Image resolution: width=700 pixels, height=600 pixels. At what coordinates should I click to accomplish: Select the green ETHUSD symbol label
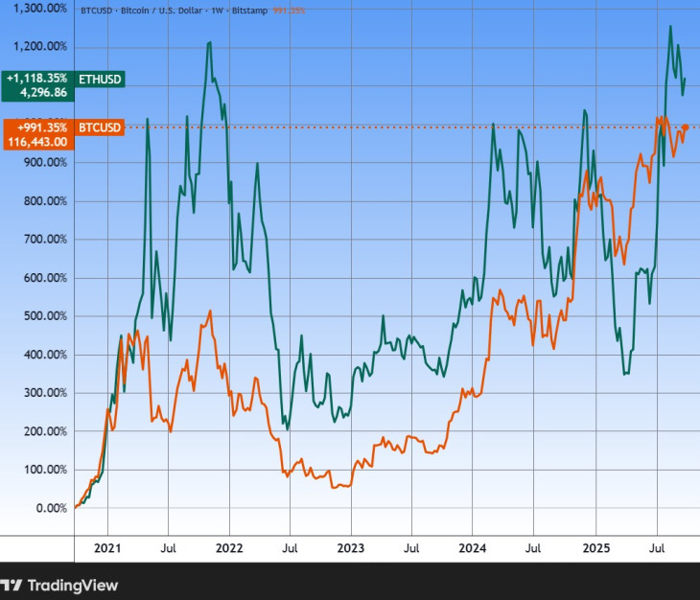tap(99, 79)
